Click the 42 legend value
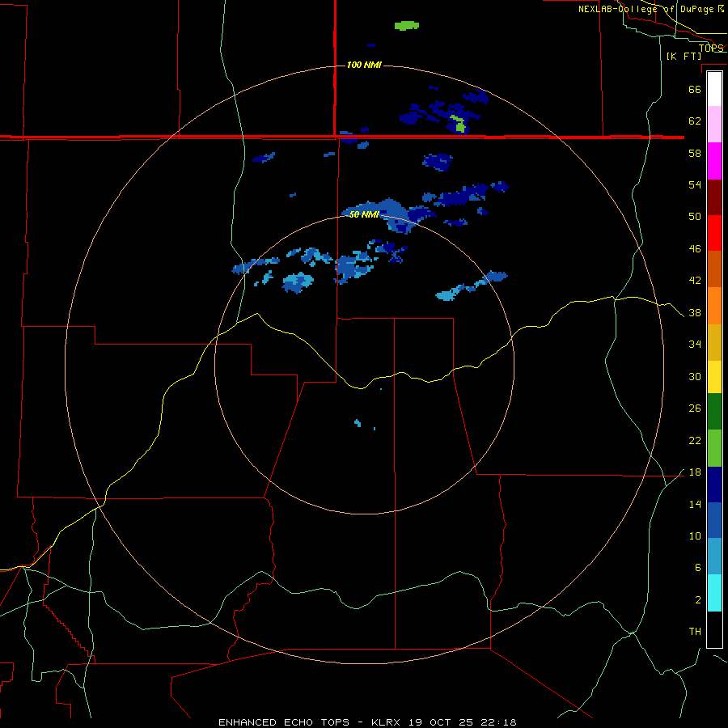 695,281
